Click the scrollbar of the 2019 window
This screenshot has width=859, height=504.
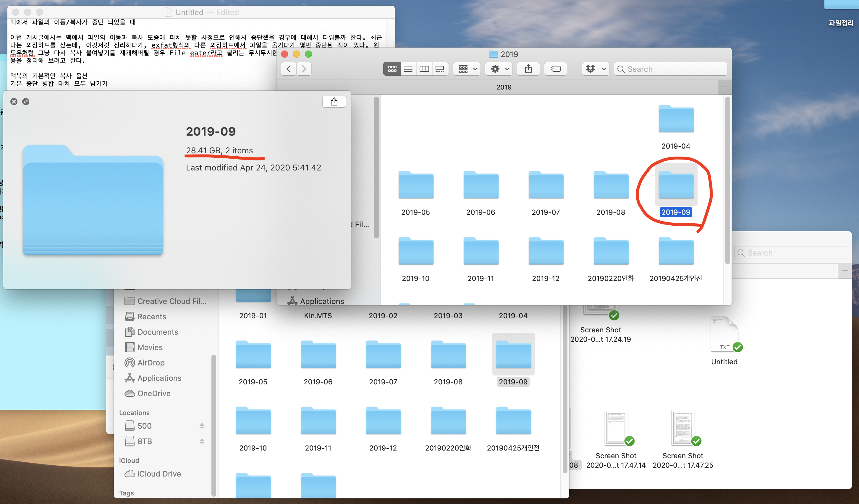727,181
